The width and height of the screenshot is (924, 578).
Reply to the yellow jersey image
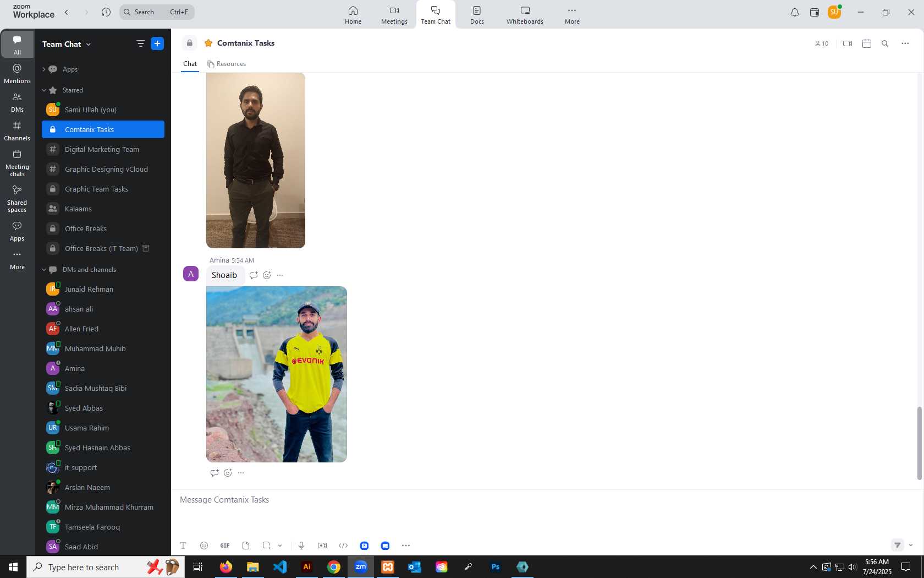coord(215,473)
